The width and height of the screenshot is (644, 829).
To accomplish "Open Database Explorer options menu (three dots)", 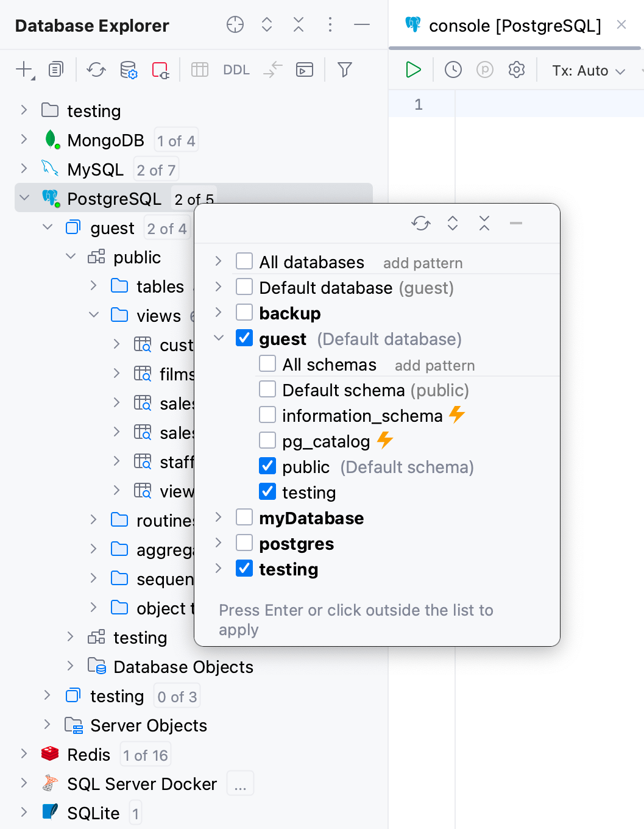I will coord(330,24).
